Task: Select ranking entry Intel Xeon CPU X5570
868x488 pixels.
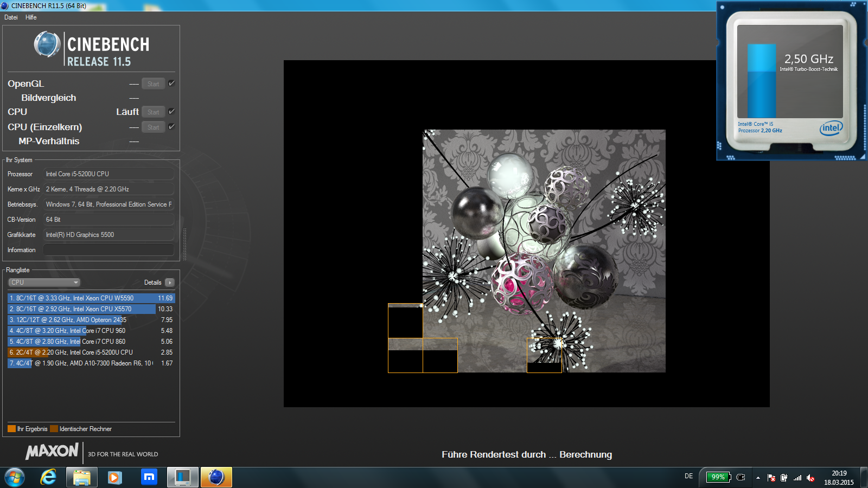Action: [91, 309]
